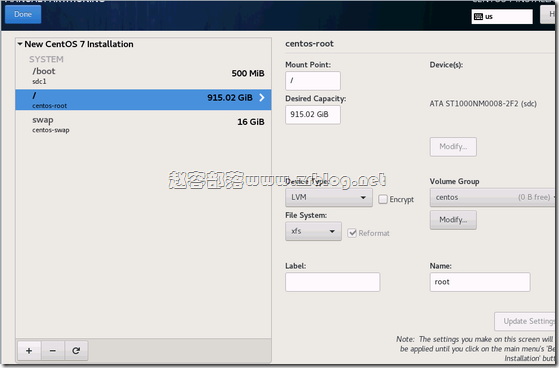Viewport: 559px width, 368px height.
Task: Click the Done button
Action: [23, 14]
